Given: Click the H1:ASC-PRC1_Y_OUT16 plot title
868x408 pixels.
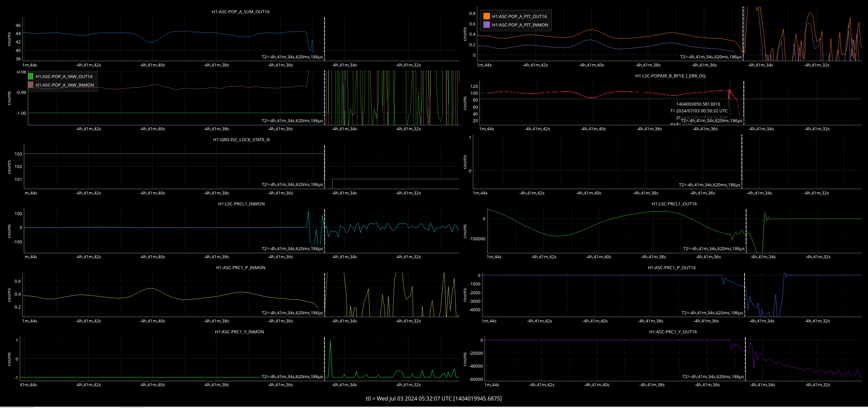Looking at the screenshot, I should [673, 332].
